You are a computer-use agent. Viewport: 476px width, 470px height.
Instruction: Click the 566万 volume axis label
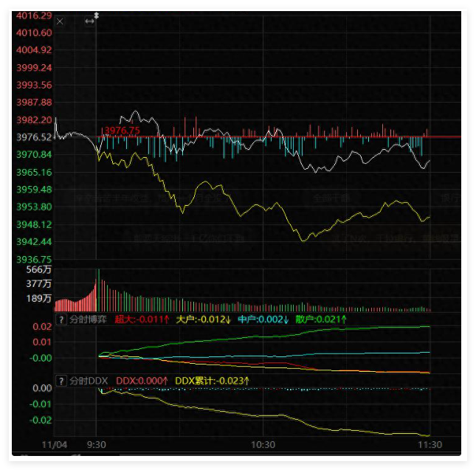tap(38, 270)
